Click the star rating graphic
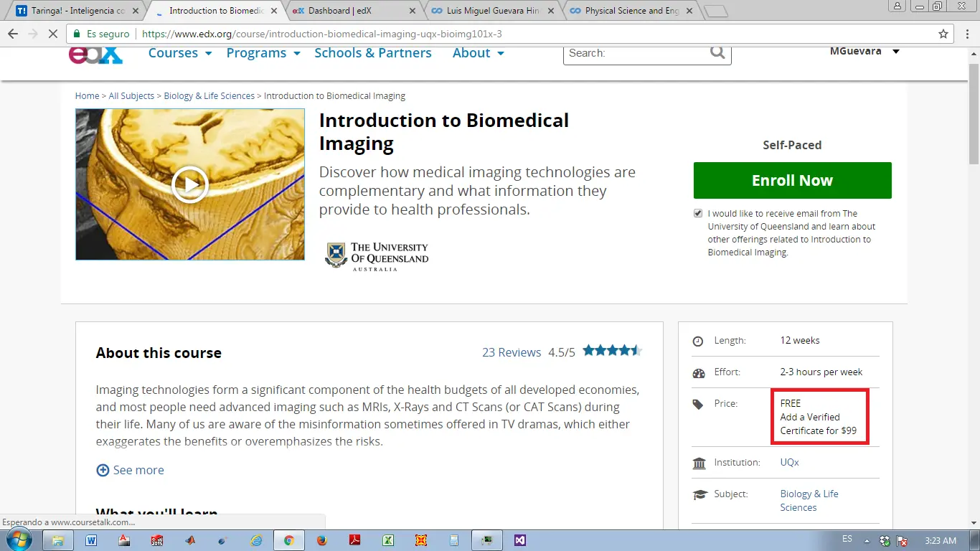 612,351
